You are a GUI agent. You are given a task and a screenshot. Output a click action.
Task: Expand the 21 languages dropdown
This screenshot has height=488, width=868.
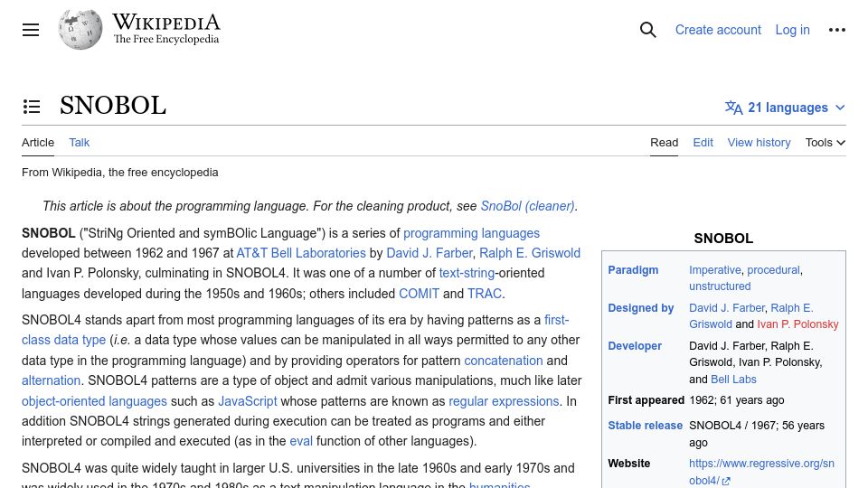(x=785, y=108)
